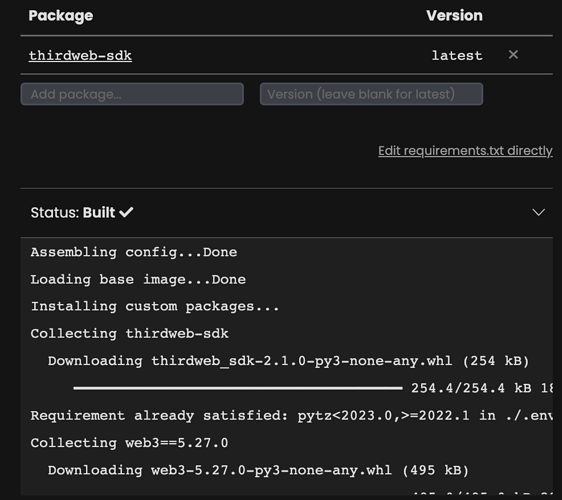
Task: Select the Downloading web3-5.27.0 wheel line
Action: click(x=258, y=470)
